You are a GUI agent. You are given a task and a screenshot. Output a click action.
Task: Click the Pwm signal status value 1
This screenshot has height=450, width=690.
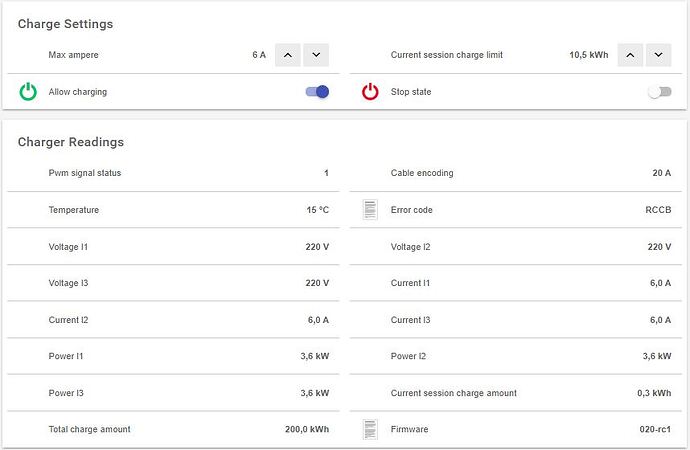point(326,173)
